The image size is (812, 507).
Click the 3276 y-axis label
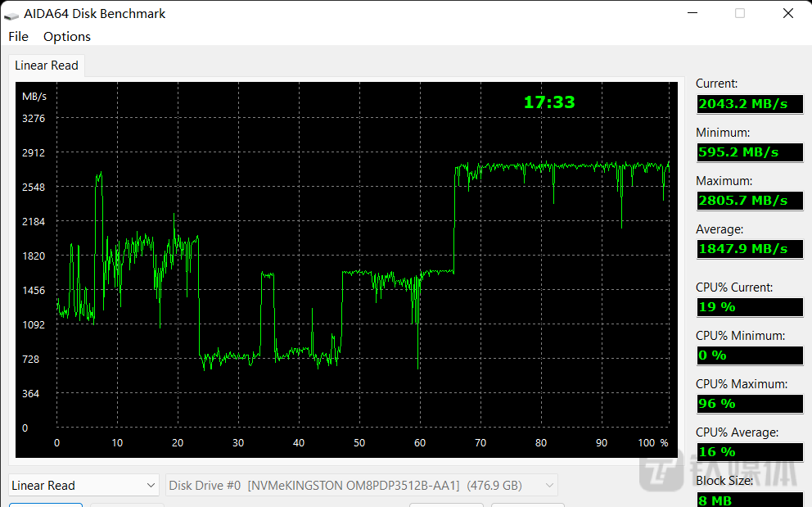[x=34, y=119]
